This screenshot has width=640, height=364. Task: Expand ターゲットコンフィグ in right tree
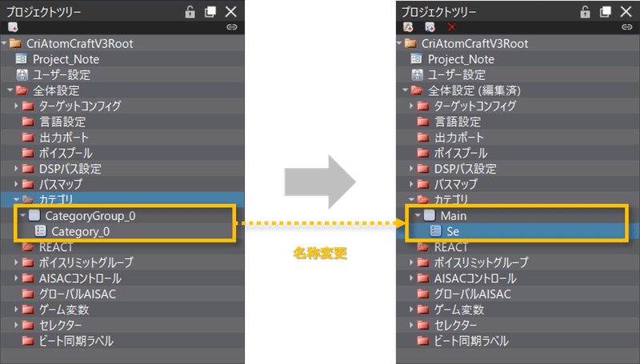pyautogui.click(x=411, y=106)
